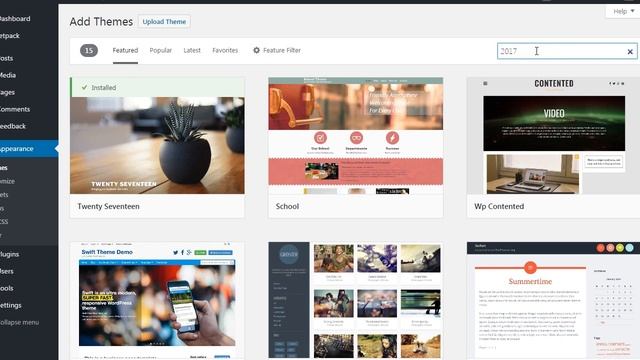The height and width of the screenshot is (360, 640).
Task: Switch to the Favorites tab
Action: [x=225, y=51]
